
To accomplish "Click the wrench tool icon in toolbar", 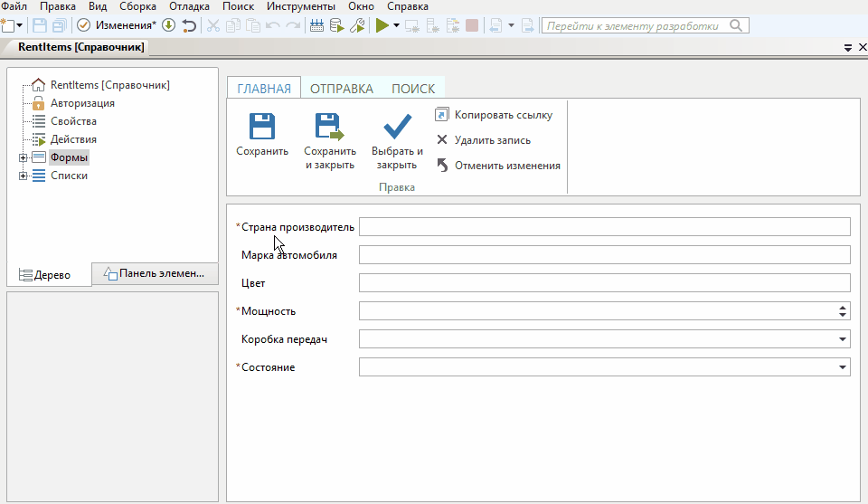I will (x=357, y=25).
